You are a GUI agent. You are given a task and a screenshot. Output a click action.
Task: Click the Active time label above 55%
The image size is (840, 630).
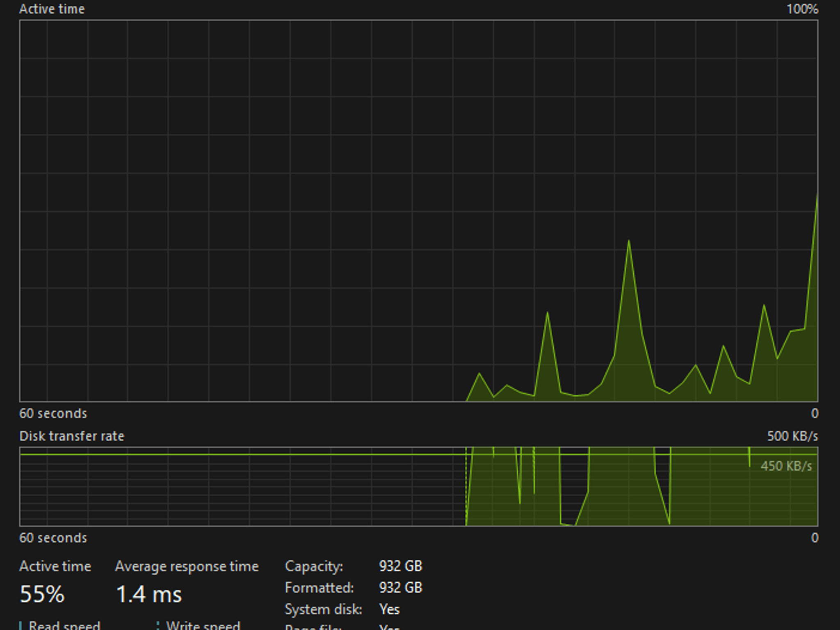(x=55, y=566)
